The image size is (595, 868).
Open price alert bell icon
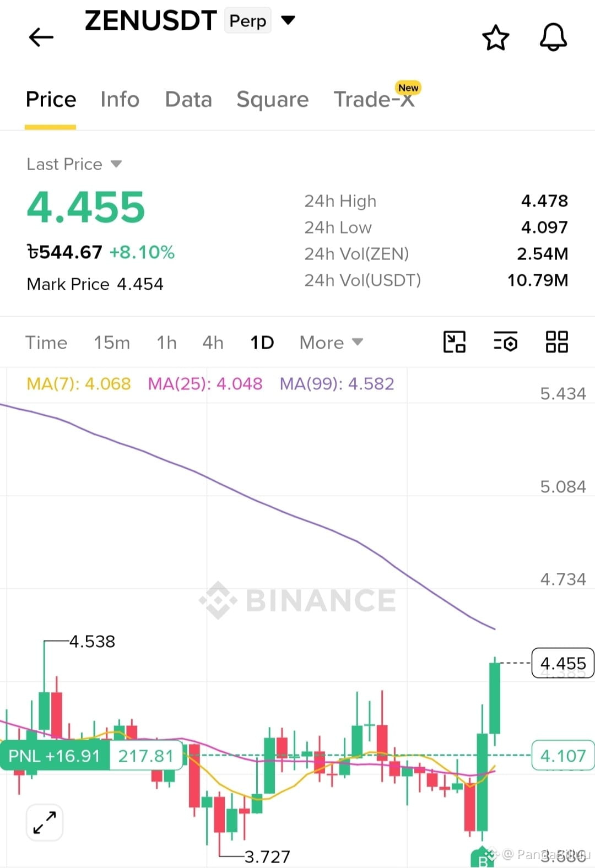point(553,37)
